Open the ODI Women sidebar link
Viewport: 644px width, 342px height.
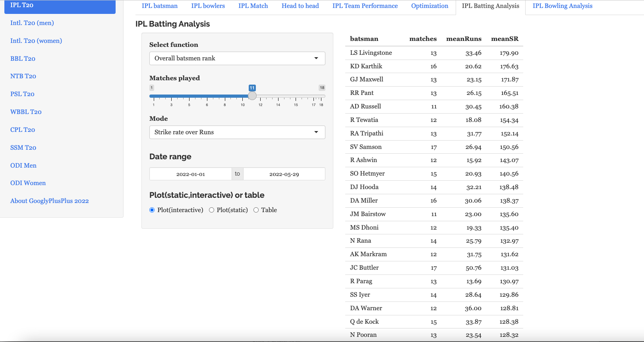pos(28,183)
